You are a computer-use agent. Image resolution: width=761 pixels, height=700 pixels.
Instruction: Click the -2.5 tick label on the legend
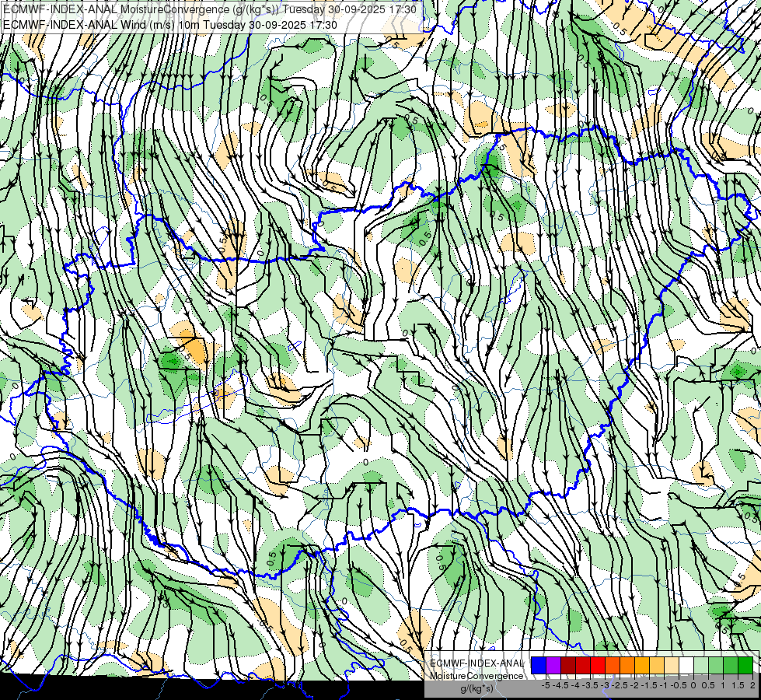620,685
